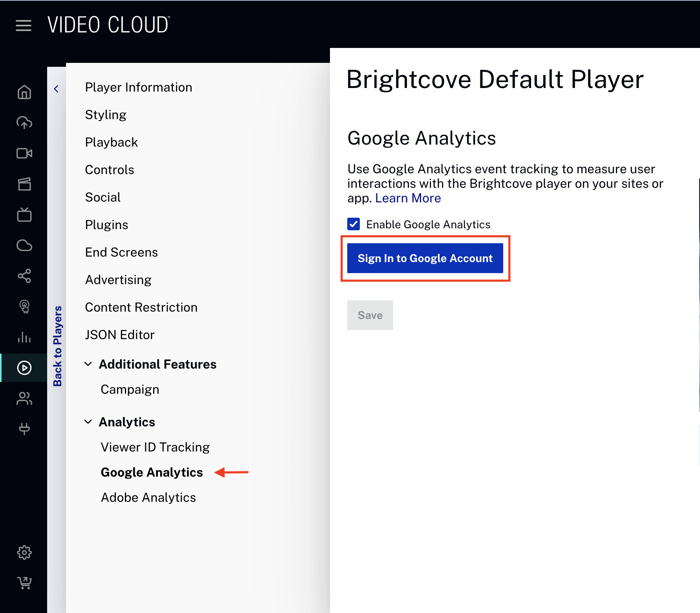
Task: Click the Upload module icon
Action: tap(24, 123)
